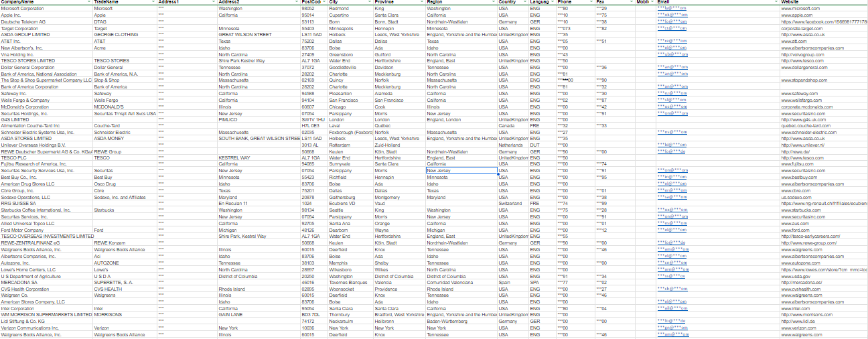
Task: Select the www.intel.com website cell
Action: click(x=824, y=309)
